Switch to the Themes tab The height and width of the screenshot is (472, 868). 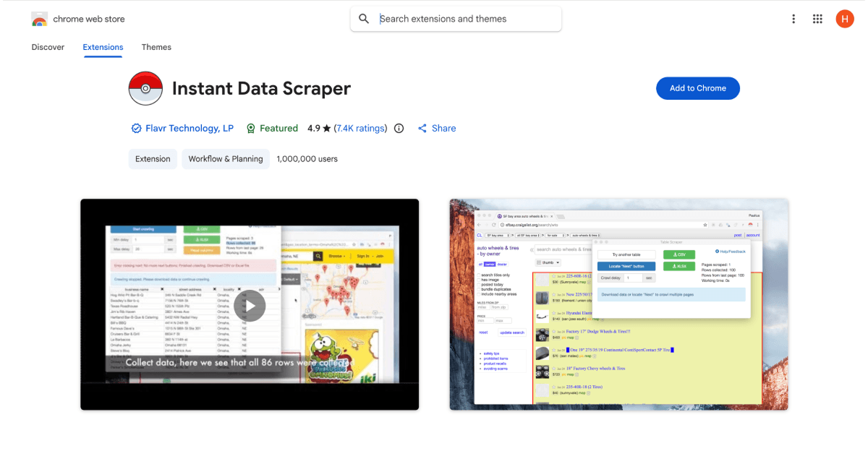point(156,47)
